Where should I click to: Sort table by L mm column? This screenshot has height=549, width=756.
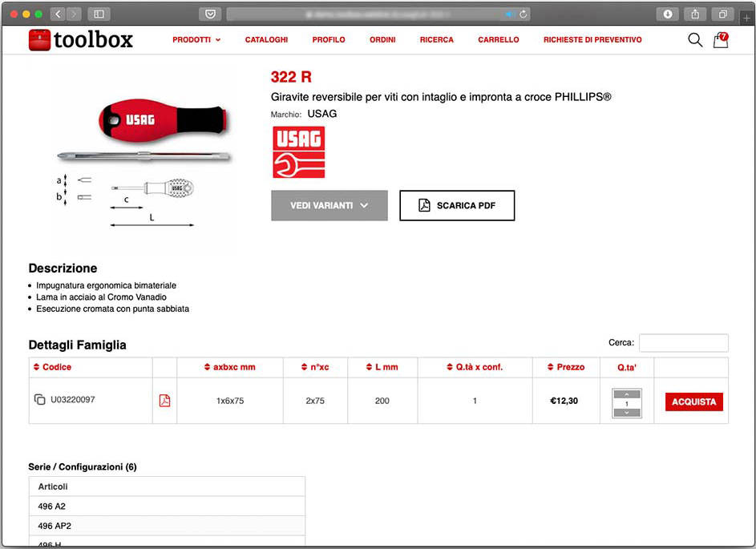point(382,367)
